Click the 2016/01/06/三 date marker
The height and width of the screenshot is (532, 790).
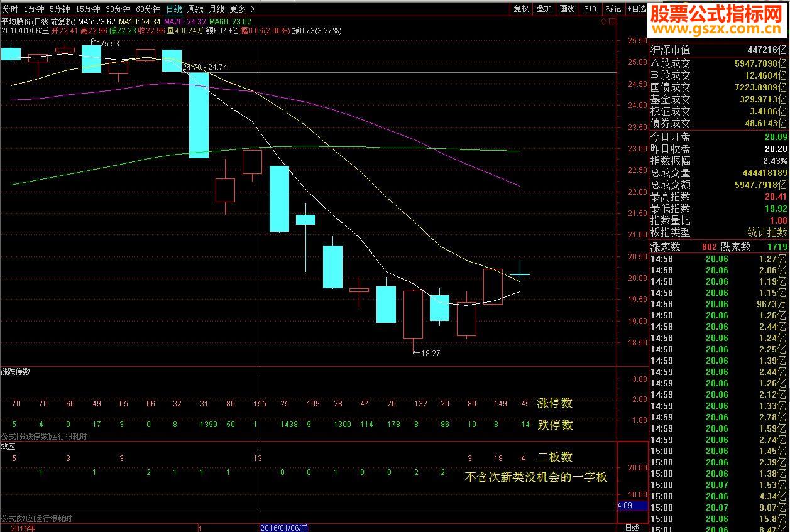point(285,528)
